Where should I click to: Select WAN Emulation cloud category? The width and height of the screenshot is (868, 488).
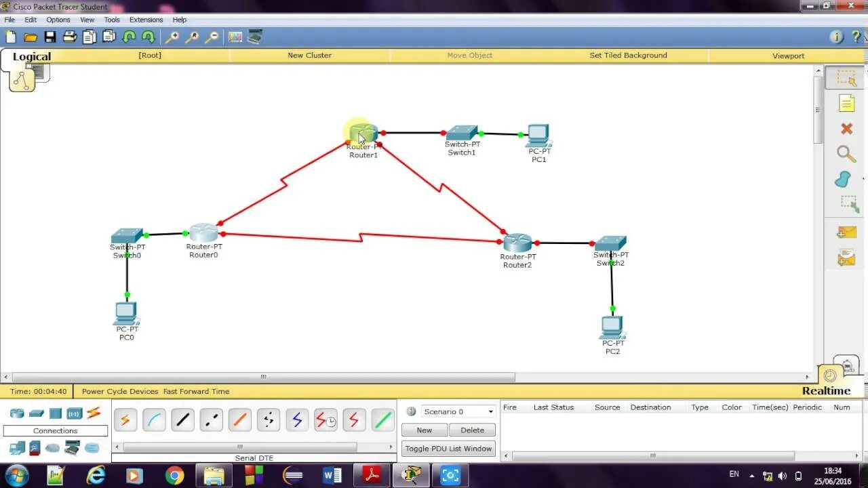(x=53, y=448)
